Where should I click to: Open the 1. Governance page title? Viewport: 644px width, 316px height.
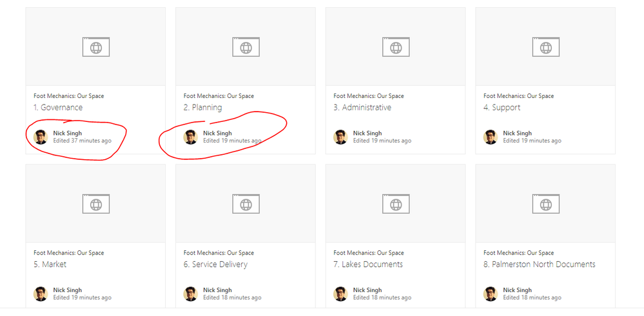[x=58, y=108]
